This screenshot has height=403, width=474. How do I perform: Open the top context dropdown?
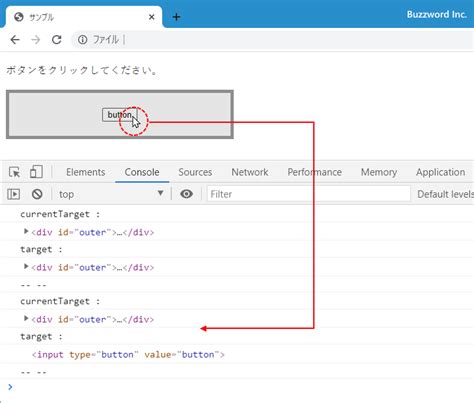tap(111, 194)
